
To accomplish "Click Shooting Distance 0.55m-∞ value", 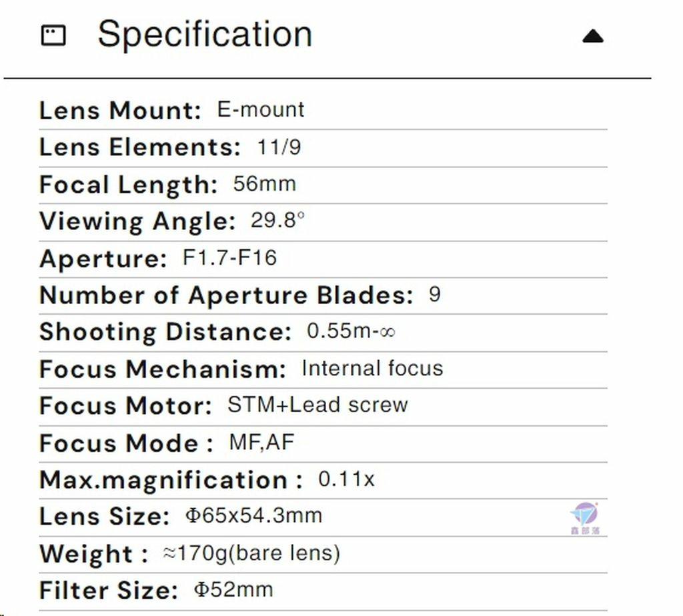I will 351,331.
